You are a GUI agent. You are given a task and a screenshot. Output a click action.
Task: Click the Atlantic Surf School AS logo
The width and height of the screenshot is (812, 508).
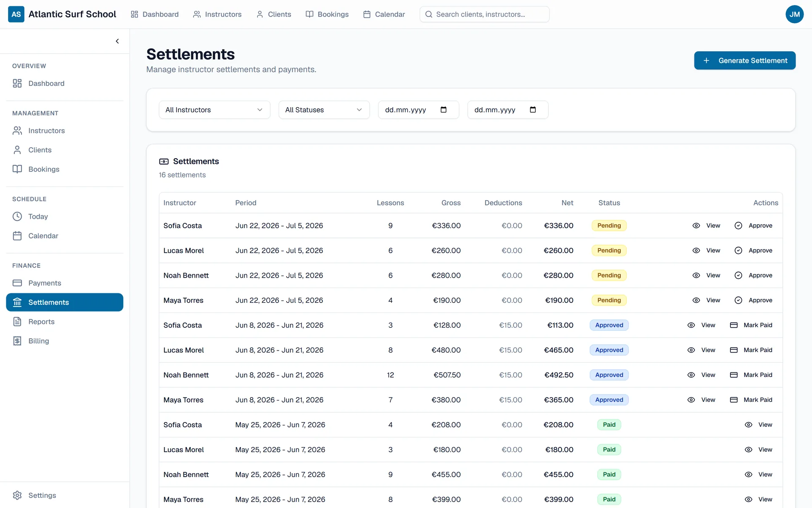click(x=16, y=14)
